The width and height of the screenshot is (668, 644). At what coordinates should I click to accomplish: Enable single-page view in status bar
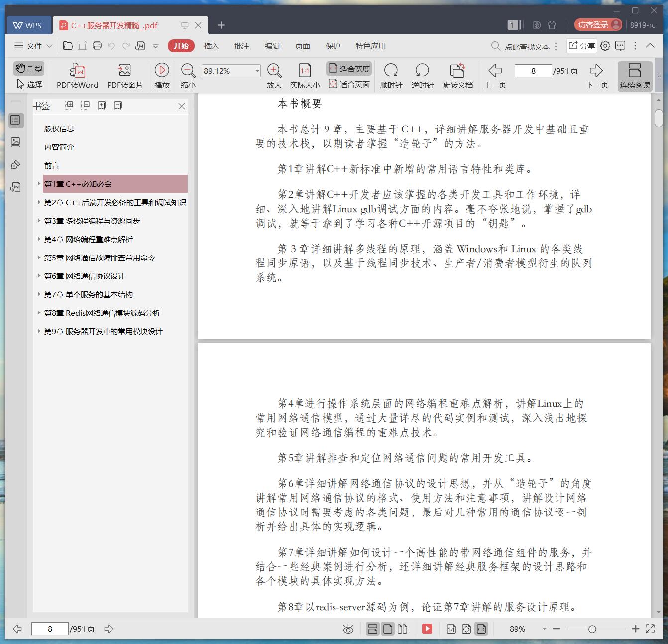point(387,629)
